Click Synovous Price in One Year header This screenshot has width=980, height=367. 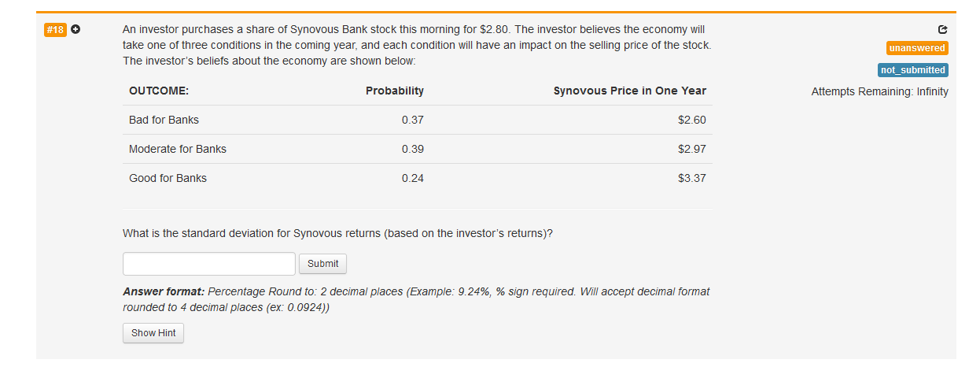point(630,91)
